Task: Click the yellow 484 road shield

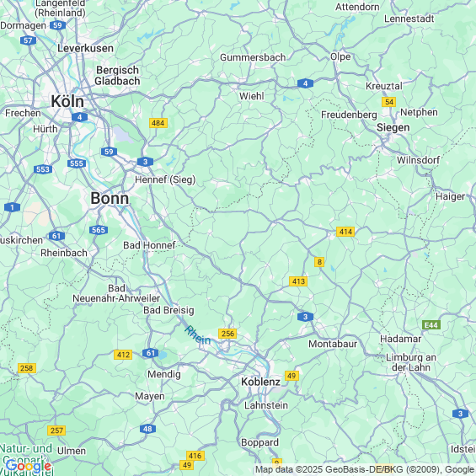Action: (158, 123)
